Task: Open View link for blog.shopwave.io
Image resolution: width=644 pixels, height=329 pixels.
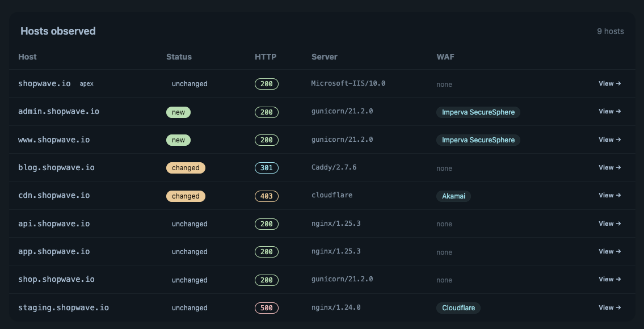Action: tap(609, 167)
